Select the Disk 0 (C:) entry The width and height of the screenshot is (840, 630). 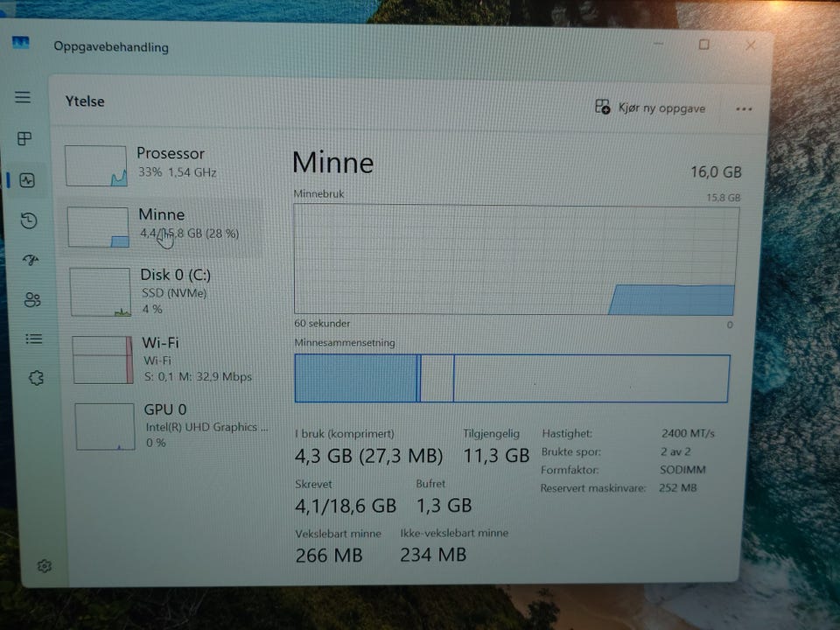coord(164,290)
